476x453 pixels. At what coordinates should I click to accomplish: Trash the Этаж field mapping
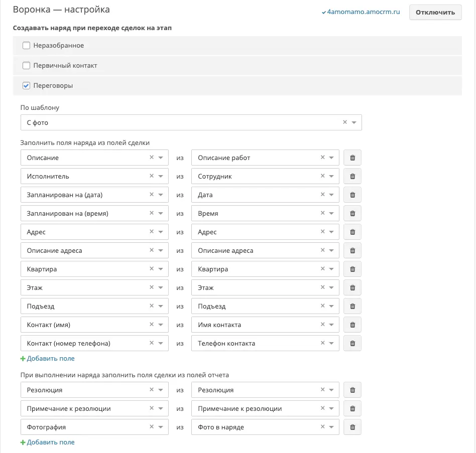click(x=352, y=287)
